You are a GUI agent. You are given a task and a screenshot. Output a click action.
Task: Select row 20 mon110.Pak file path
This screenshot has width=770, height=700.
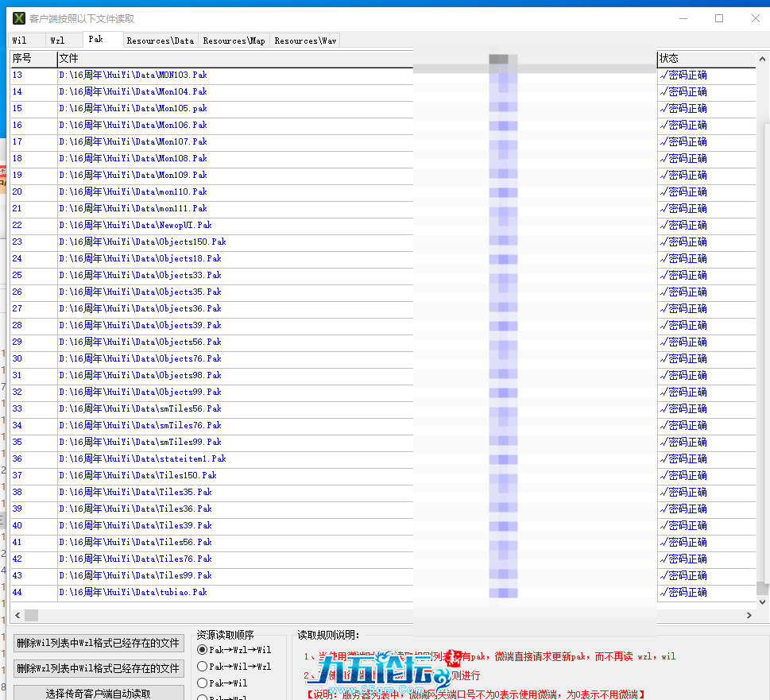pyautogui.click(x=133, y=192)
